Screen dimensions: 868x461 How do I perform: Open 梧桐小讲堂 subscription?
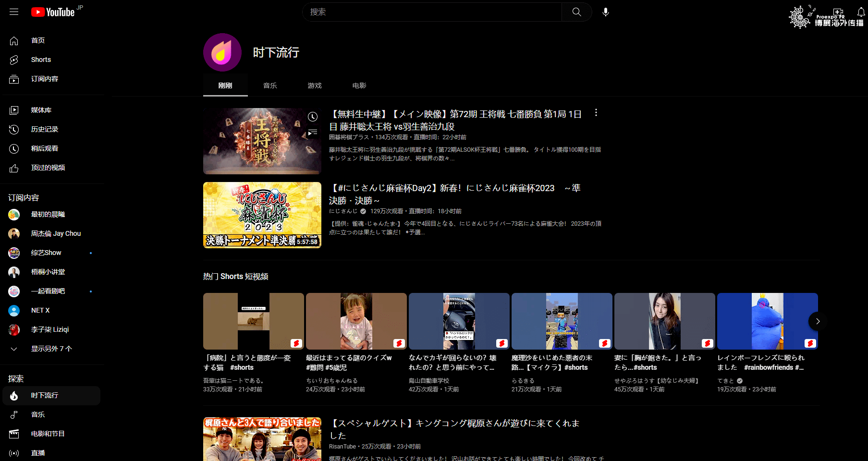[51, 272]
